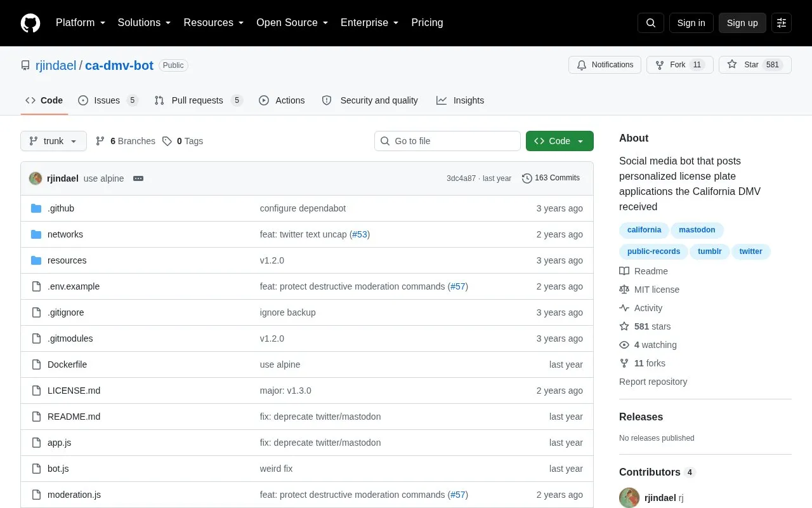812x508 pixels.
Task: Click the tag icon beside Tags
Action: tap(167, 141)
